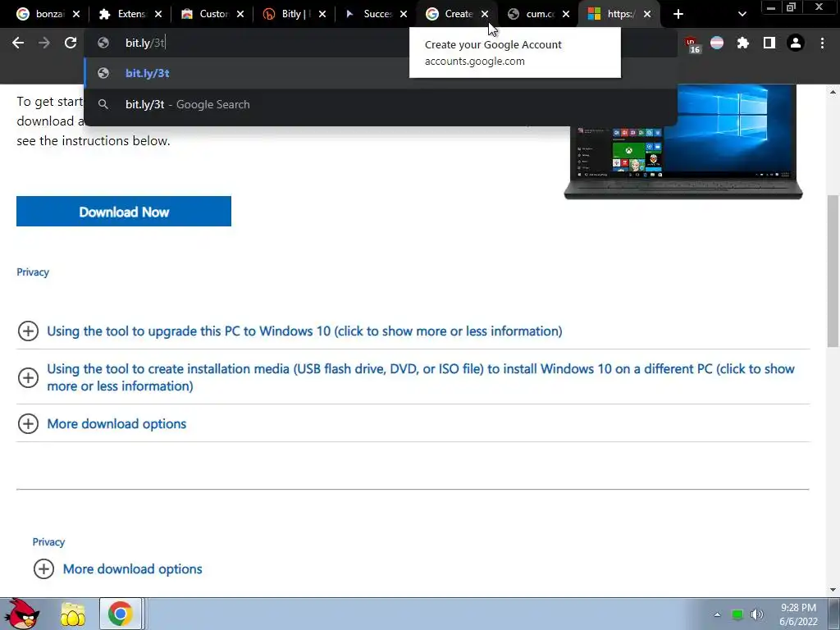Screen dimensions: 840x630
Task: Go back with the browser back arrow
Action: click(18, 43)
